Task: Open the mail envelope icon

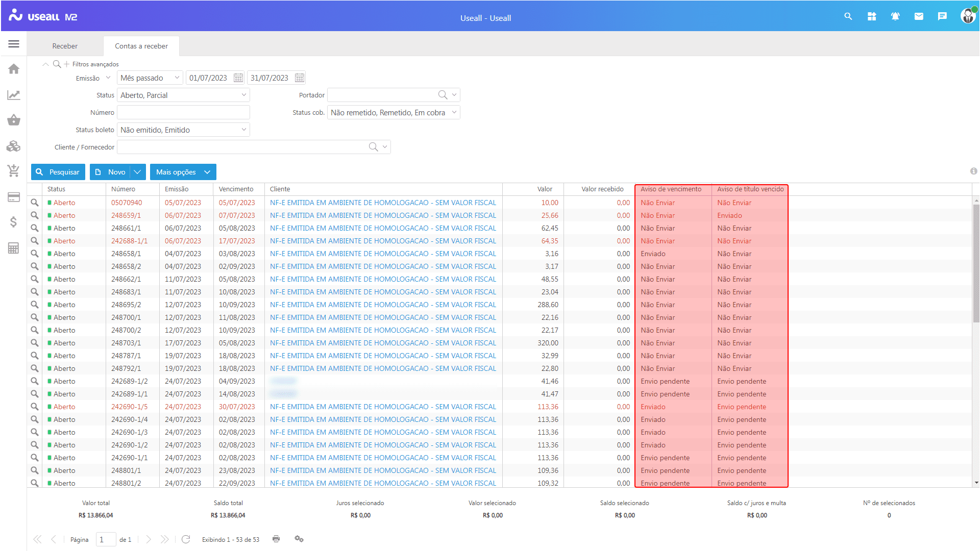Action: click(919, 17)
